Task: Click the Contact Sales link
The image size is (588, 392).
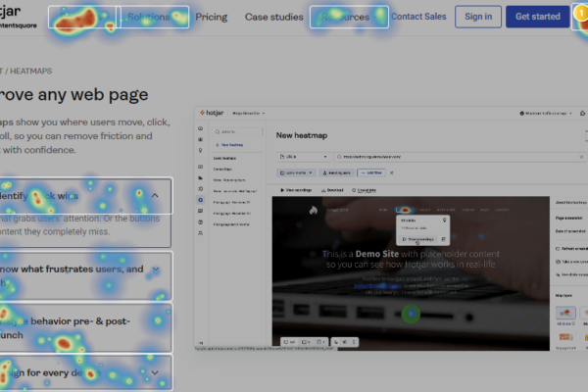Action: click(418, 17)
